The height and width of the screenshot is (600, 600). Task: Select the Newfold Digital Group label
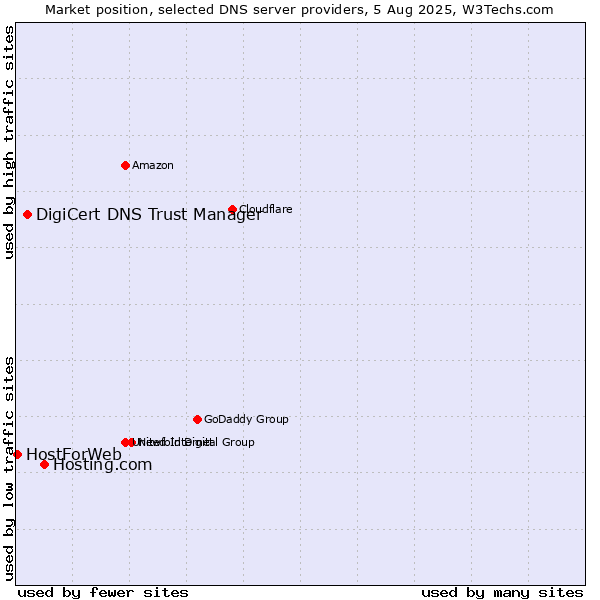tap(195, 442)
